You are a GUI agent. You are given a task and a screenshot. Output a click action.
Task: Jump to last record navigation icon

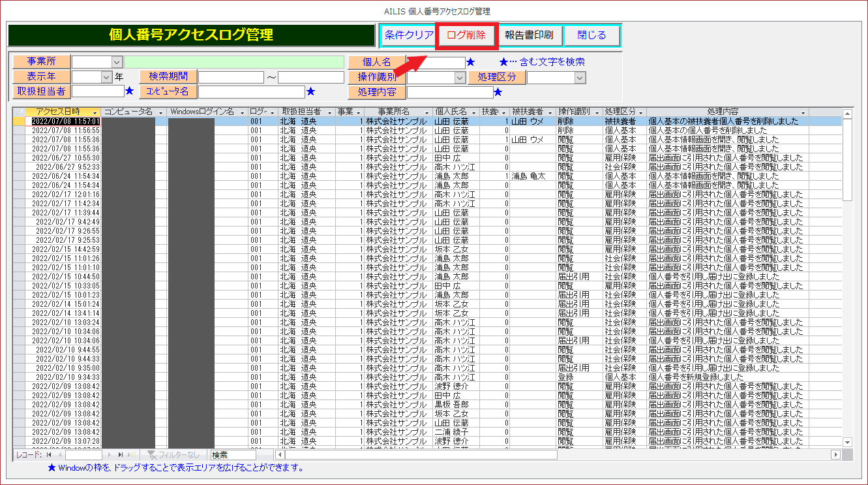pyautogui.click(x=121, y=454)
